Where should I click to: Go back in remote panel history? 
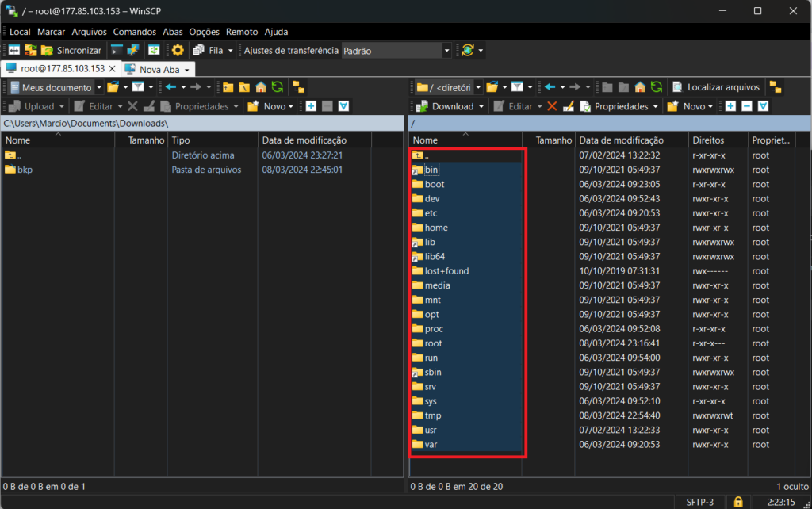550,87
